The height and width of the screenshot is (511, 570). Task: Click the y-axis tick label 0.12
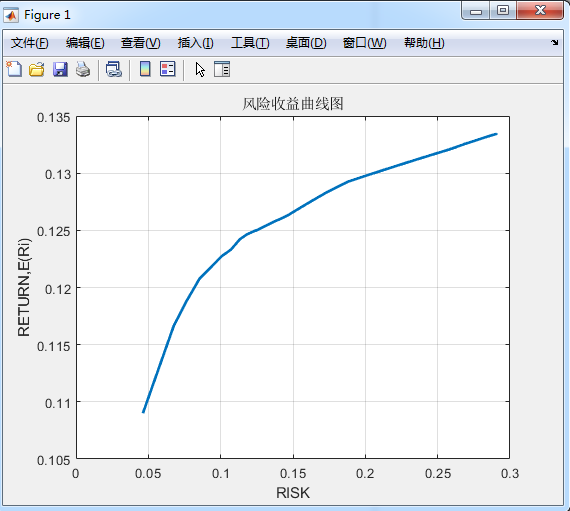coord(58,289)
